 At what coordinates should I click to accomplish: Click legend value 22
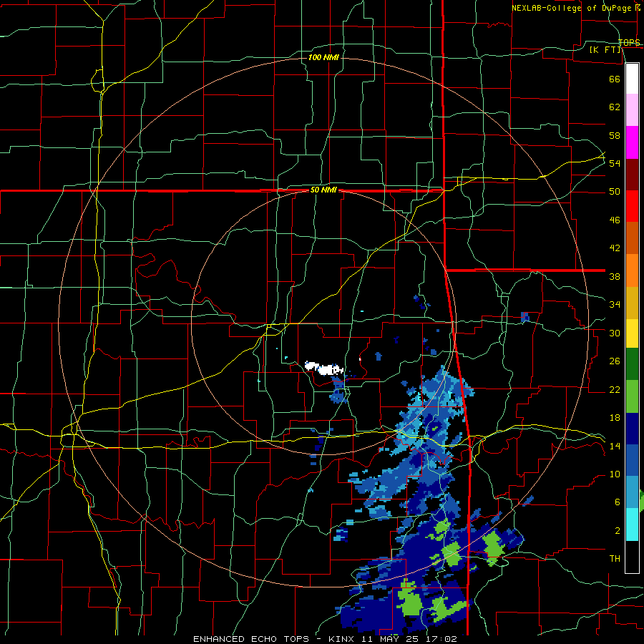coord(615,389)
